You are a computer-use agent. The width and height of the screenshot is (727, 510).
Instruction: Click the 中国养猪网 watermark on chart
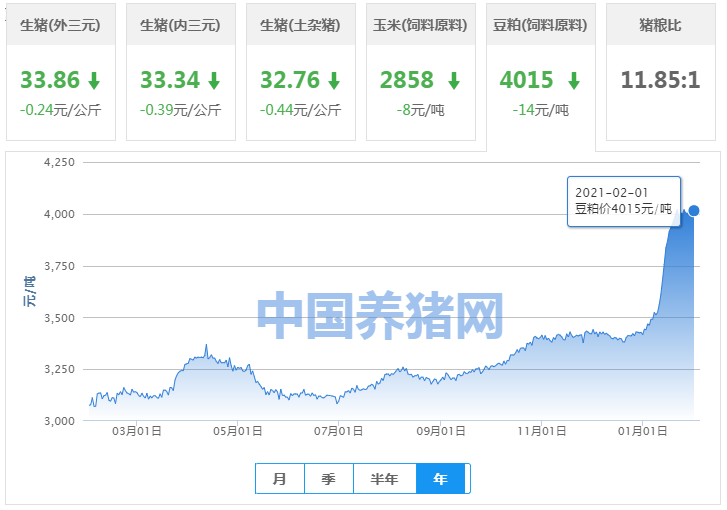(x=380, y=316)
